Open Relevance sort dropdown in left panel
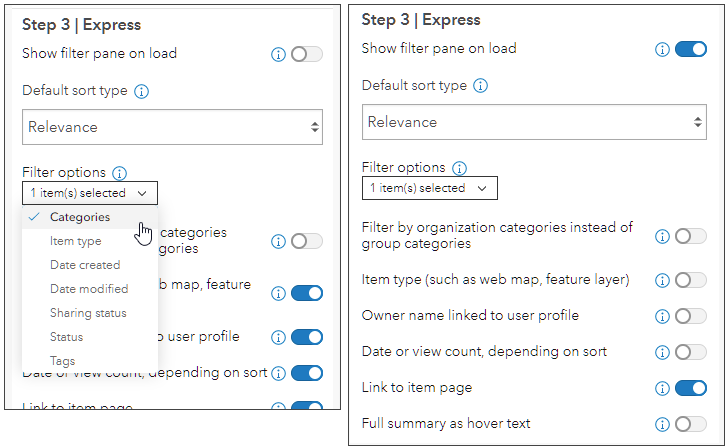The image size is (728, 448). click(x=173, y=127)
